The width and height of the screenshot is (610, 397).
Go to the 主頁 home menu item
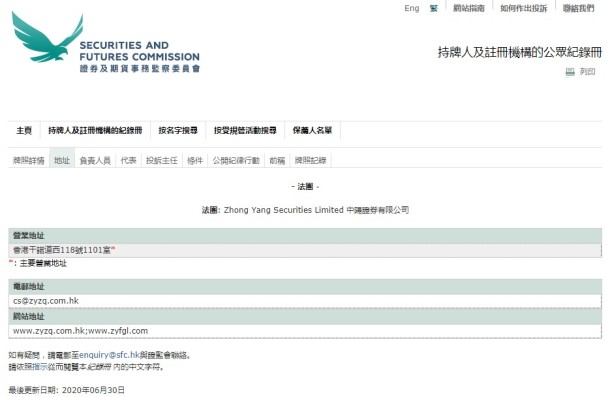(24, 130)
